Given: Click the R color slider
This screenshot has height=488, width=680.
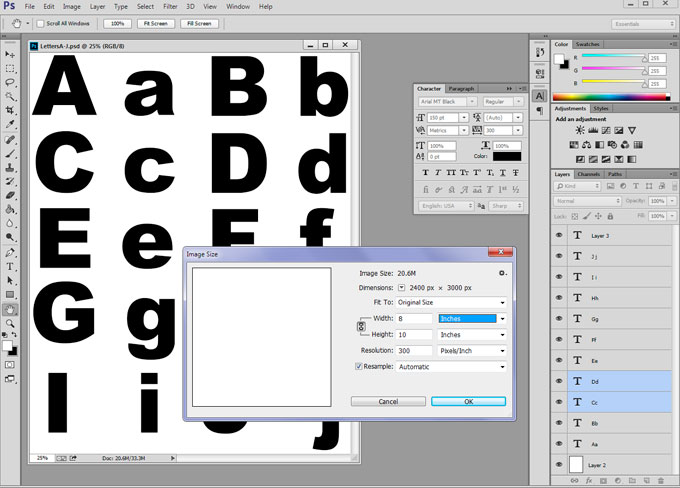Looking at the screenshot, I should tap(614, 56).
